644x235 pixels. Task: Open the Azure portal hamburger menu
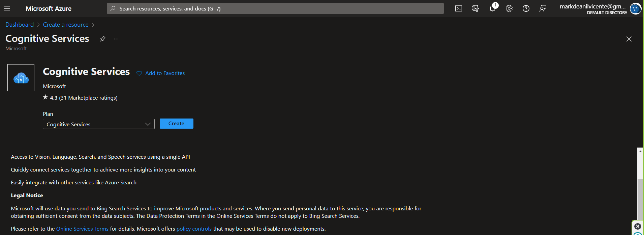coord(7,8)
